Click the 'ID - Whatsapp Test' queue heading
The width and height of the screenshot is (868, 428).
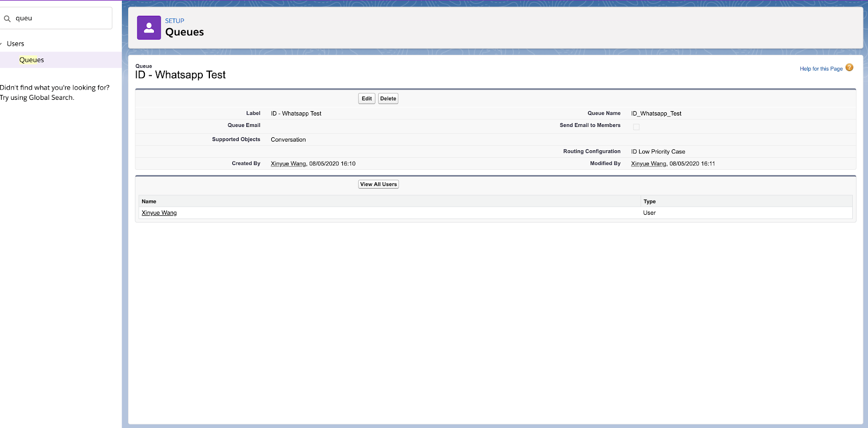(x=181, y=75)
